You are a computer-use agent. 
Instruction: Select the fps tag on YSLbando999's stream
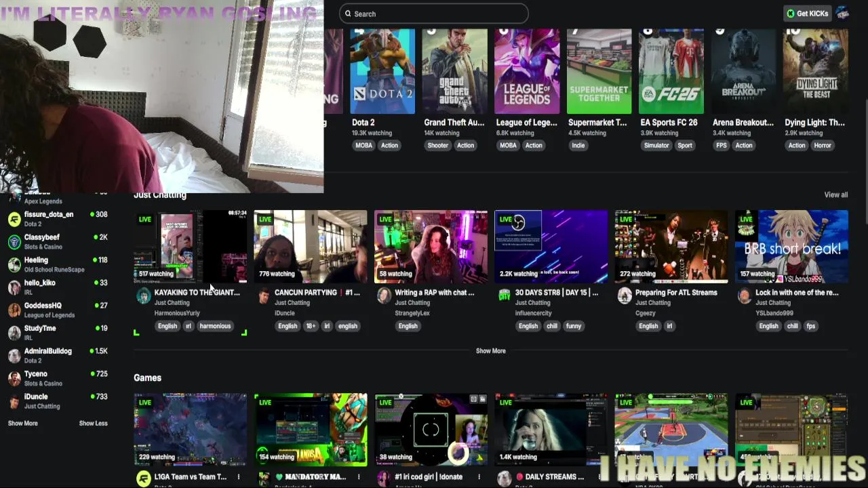(810, 326)
